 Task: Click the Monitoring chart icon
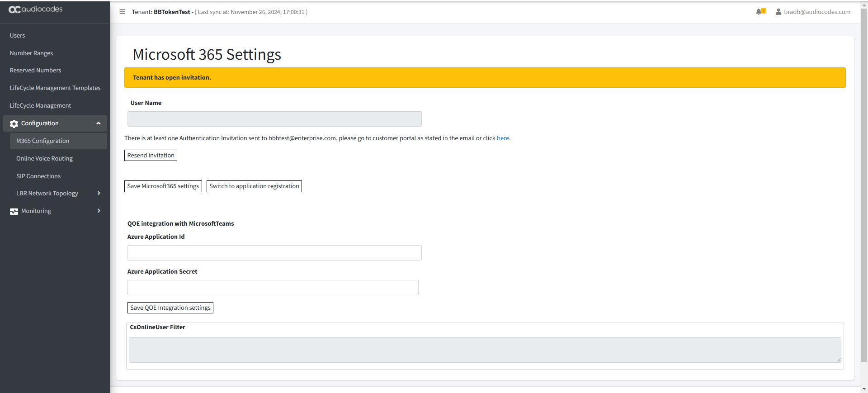14,211
